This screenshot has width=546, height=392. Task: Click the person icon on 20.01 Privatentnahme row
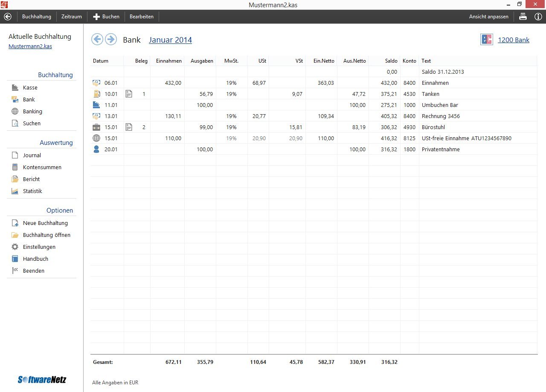tap(96, 149)
